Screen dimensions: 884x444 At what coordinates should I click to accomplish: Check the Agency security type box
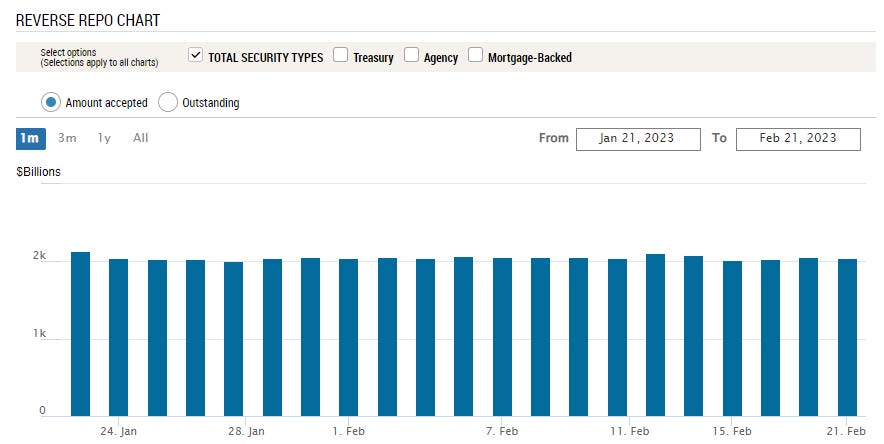(x=412, y=55)
